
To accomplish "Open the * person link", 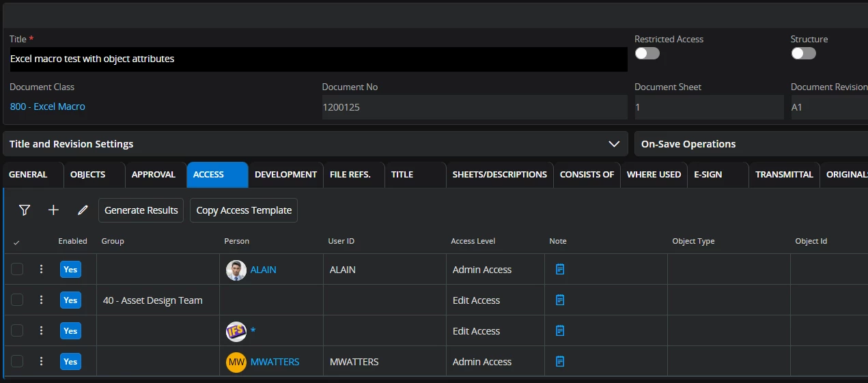I will 253,332.
